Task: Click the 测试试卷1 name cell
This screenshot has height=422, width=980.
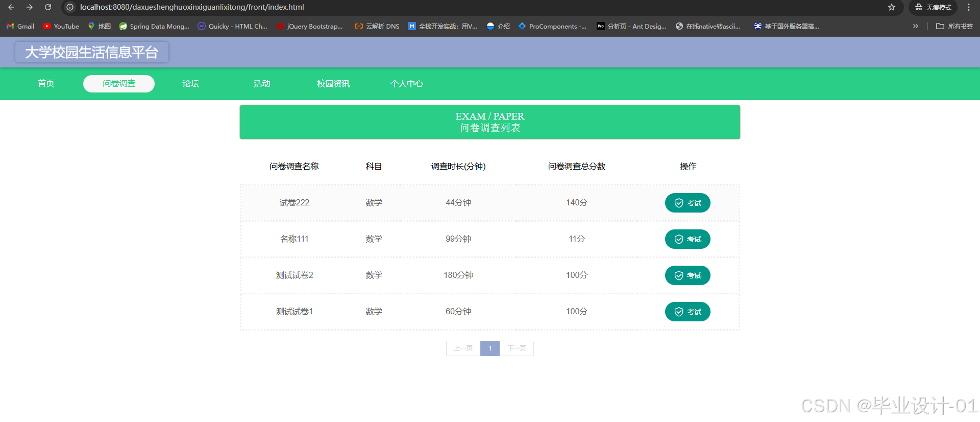Action: (x=295, y=312)
